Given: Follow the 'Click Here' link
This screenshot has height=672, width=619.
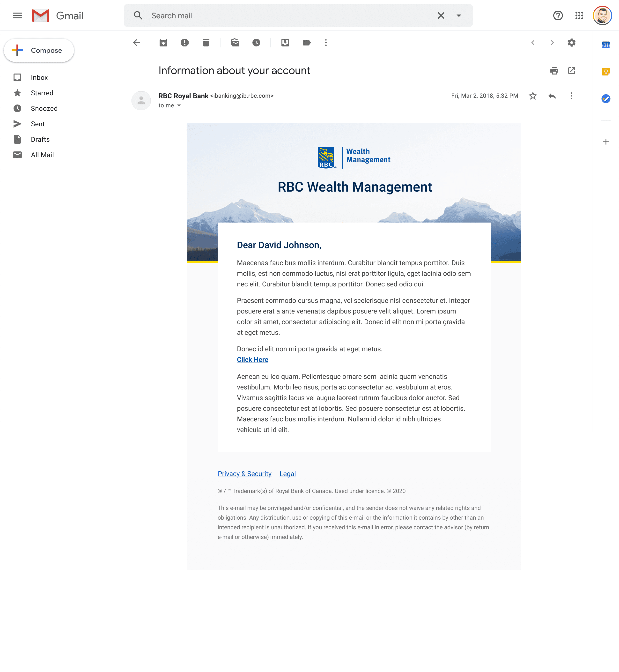Looking at the screenshot, I should (x=252, y=360).
